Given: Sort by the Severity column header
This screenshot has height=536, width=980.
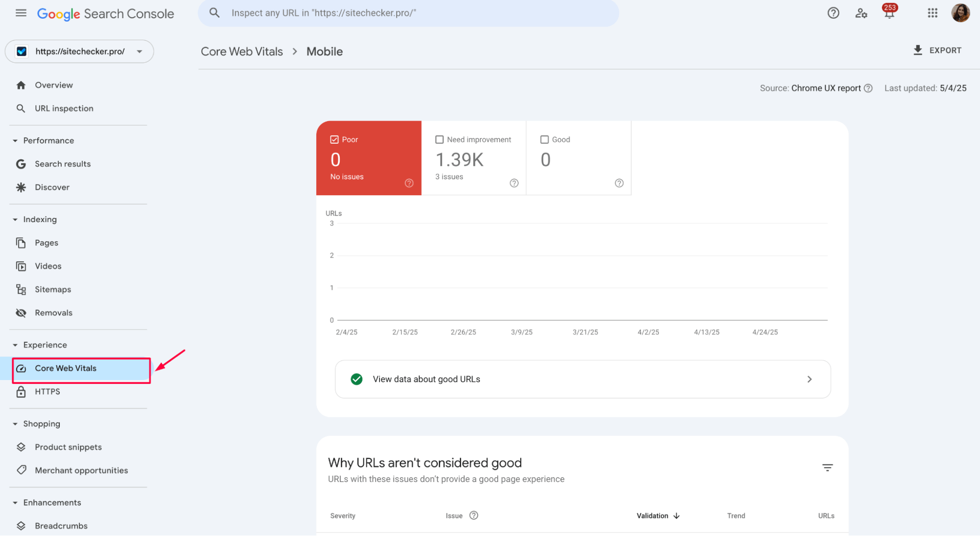Looking at the screenshot, I should point(343,516).
